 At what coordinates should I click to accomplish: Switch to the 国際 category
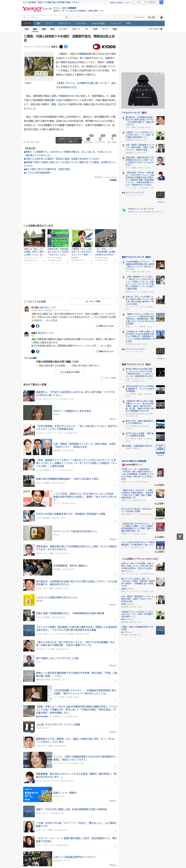[x=44, y=29]
